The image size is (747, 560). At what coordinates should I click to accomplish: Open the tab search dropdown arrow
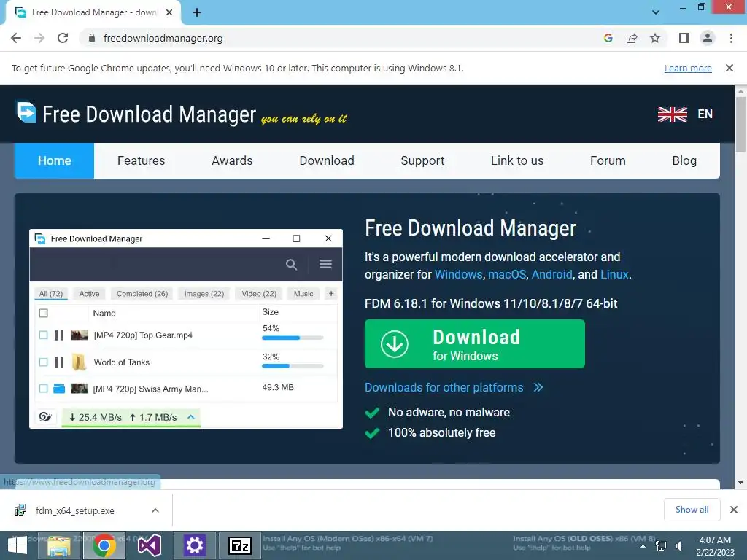pos(656,12)
